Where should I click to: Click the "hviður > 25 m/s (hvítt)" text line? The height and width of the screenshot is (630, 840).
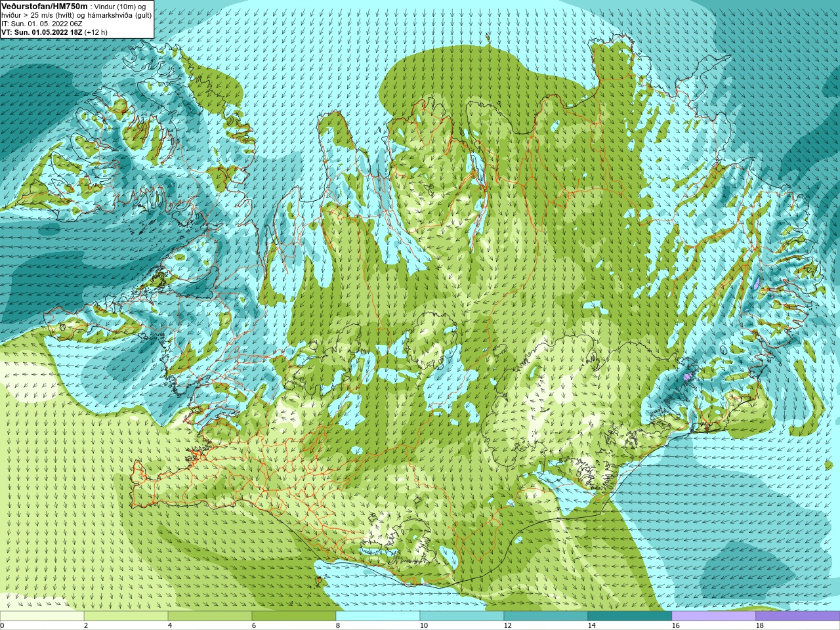coord(37,15)
